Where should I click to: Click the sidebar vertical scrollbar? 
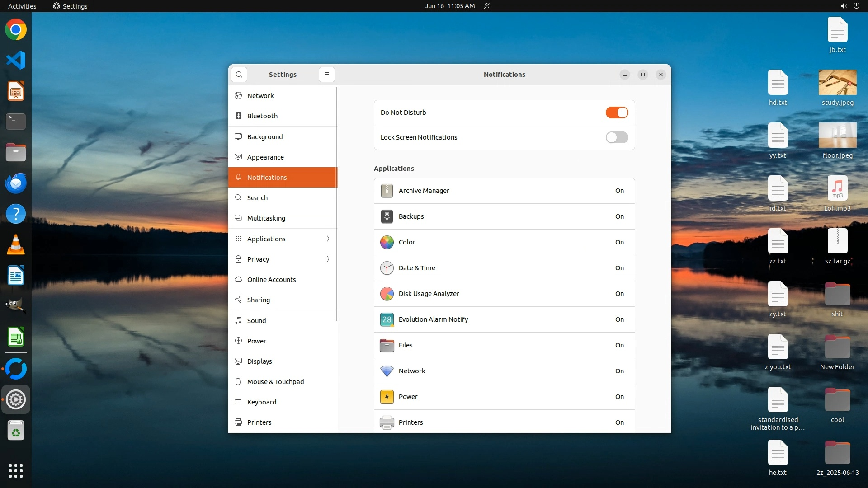(336, 203)
